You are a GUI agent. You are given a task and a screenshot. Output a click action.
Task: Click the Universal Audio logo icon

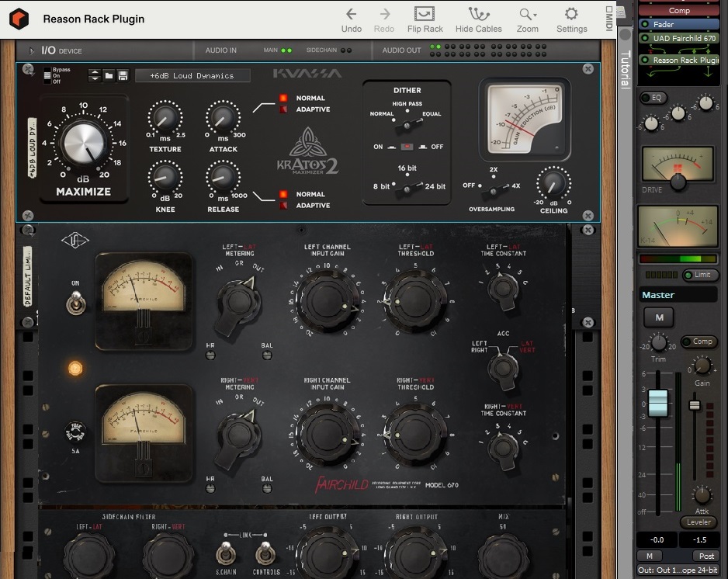(75, 240)
